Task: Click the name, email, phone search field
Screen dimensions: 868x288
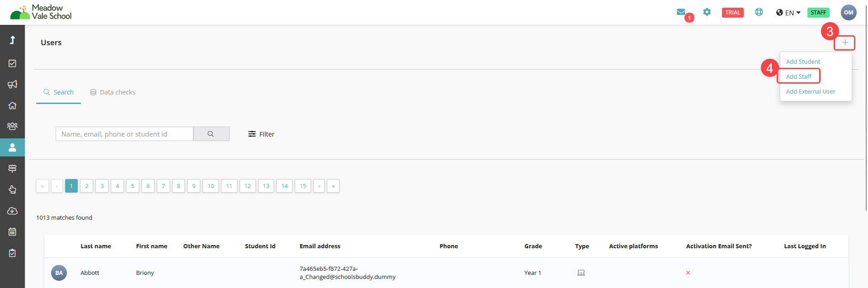Action: click(x=124, y=134)
